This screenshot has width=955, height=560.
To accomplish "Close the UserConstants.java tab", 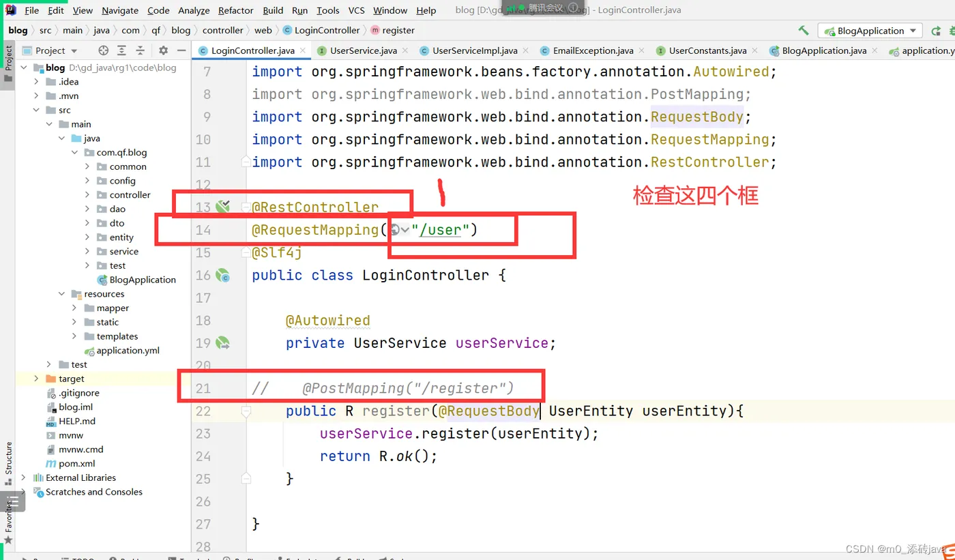I will tap(755, 50).
